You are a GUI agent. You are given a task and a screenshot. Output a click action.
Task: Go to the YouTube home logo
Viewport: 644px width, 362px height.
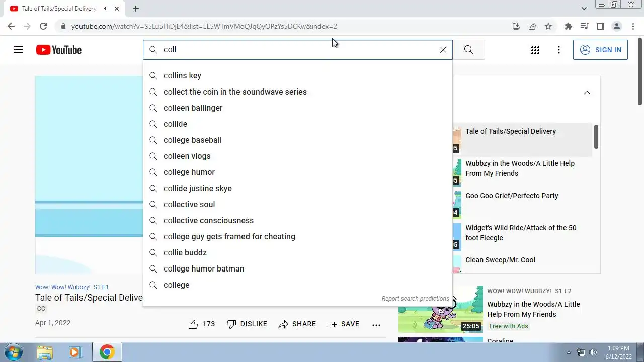[x=59, y=50]
